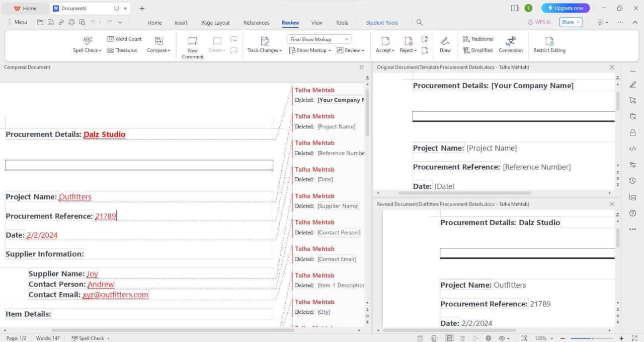
Task: Select the Draw tool on the Review ribbon
Action: (445, 44)
